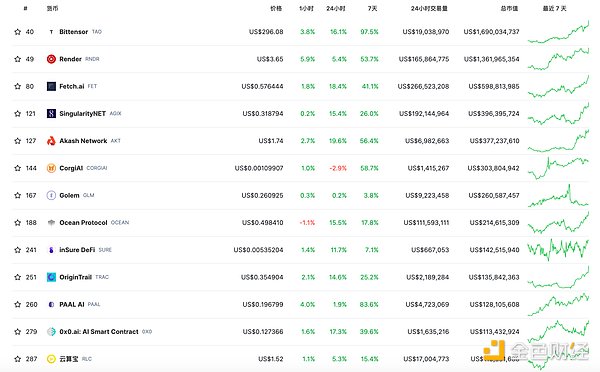This screenshot has width=600, height=372.
Task: Click the OriginTrail logo icon
Action: (51, 277)
